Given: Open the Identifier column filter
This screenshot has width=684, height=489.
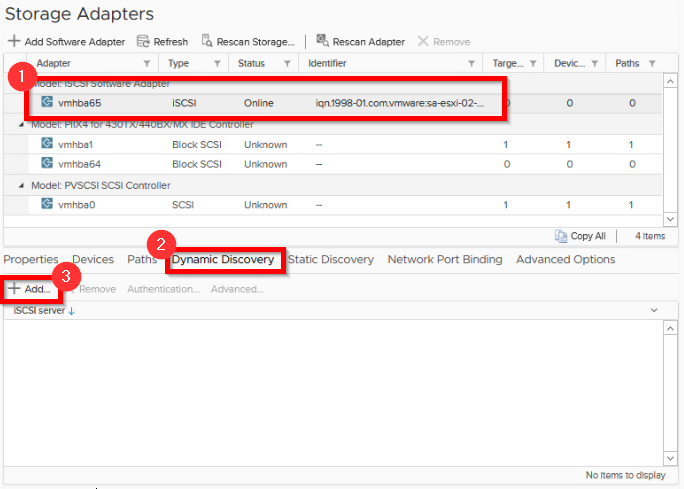Looking at the screenshot, I should 471,64.
